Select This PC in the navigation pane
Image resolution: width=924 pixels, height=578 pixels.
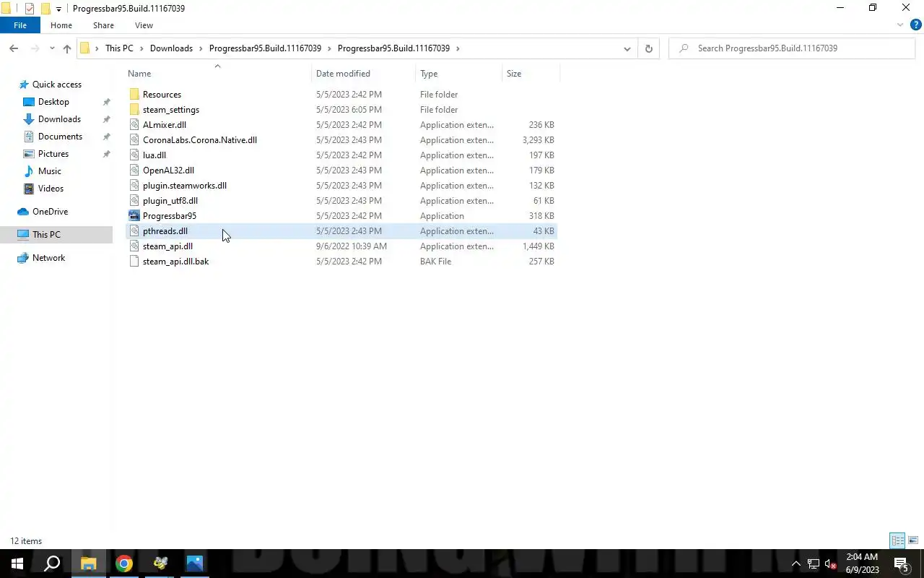[46, 235]
